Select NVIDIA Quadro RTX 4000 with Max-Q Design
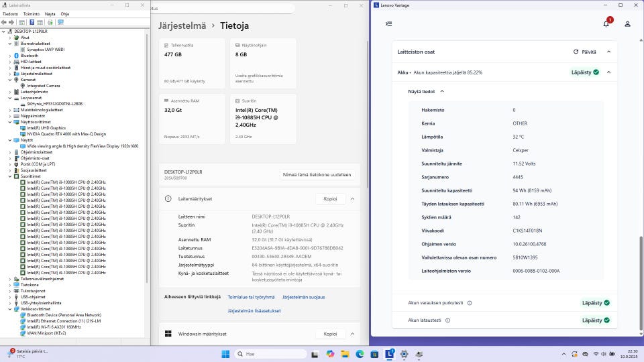 66,134
